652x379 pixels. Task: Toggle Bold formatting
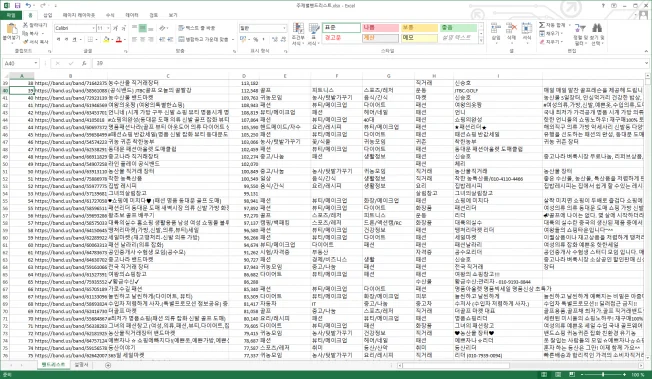click(x=59, y=40)
